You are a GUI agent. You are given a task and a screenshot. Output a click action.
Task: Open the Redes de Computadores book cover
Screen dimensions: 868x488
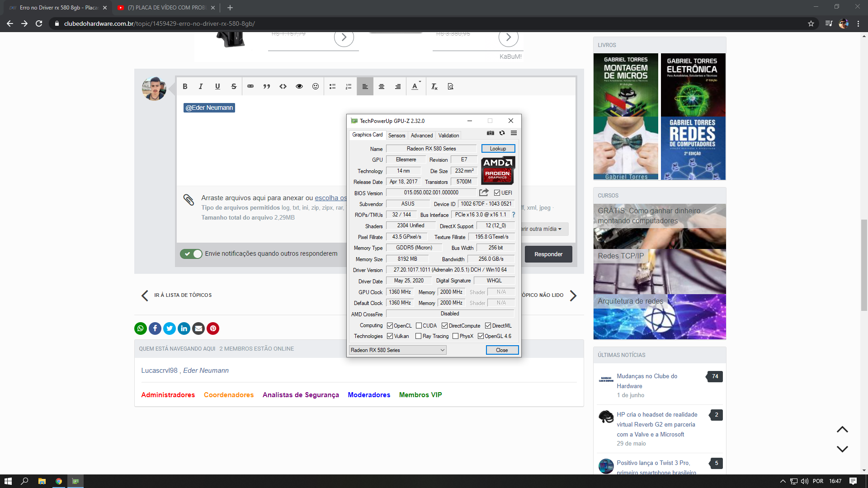tap(693, 148)
